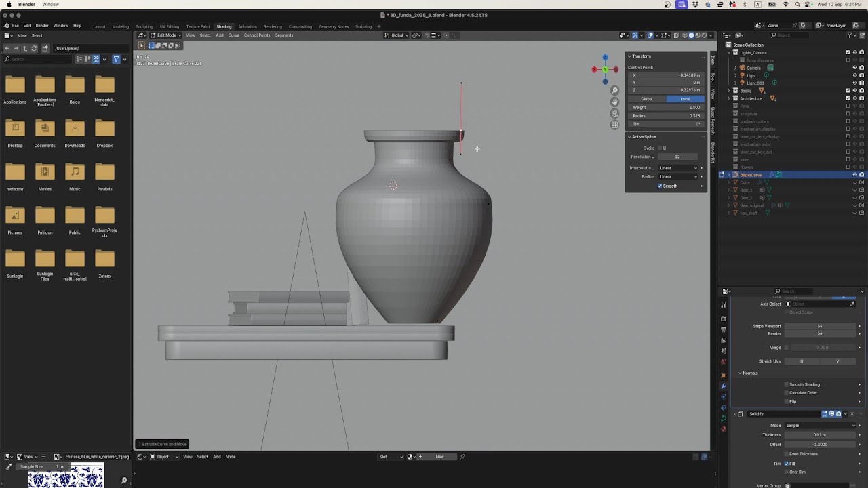Click the Stretch UVs U button

pos(802,361)
